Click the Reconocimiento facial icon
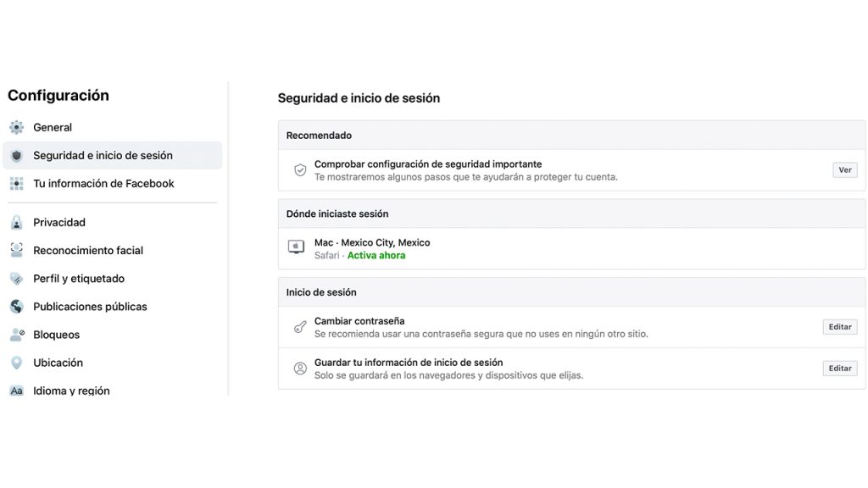868x488 pixels. 16,251
